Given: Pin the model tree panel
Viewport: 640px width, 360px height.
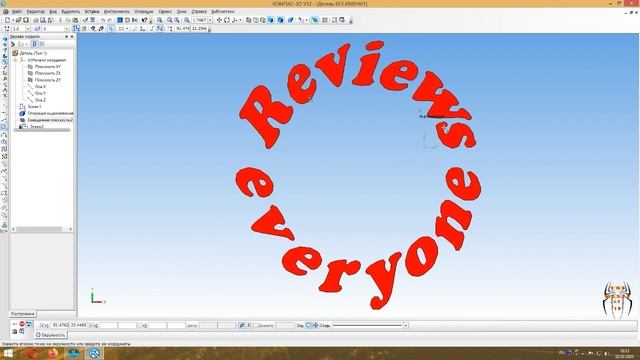Looking at the screenshot, I should tap(67, 37).
